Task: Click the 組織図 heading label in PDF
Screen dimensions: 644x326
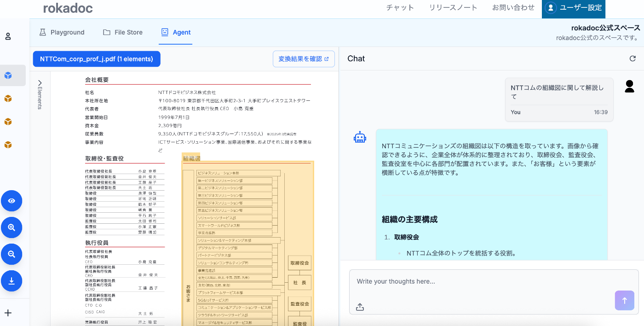Action: [191, 158]
